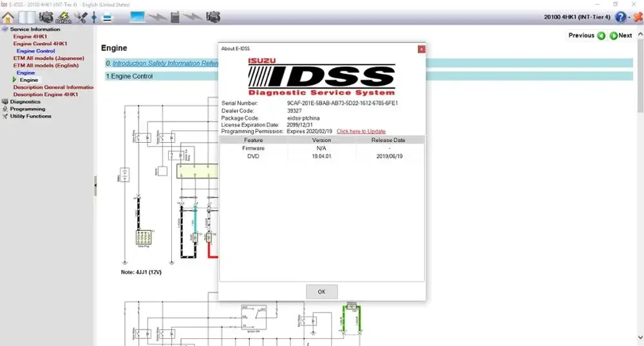Select Engine 4HK1 in the tree
The height and width of the screenshot is (346, 644).
coord(30,37)
